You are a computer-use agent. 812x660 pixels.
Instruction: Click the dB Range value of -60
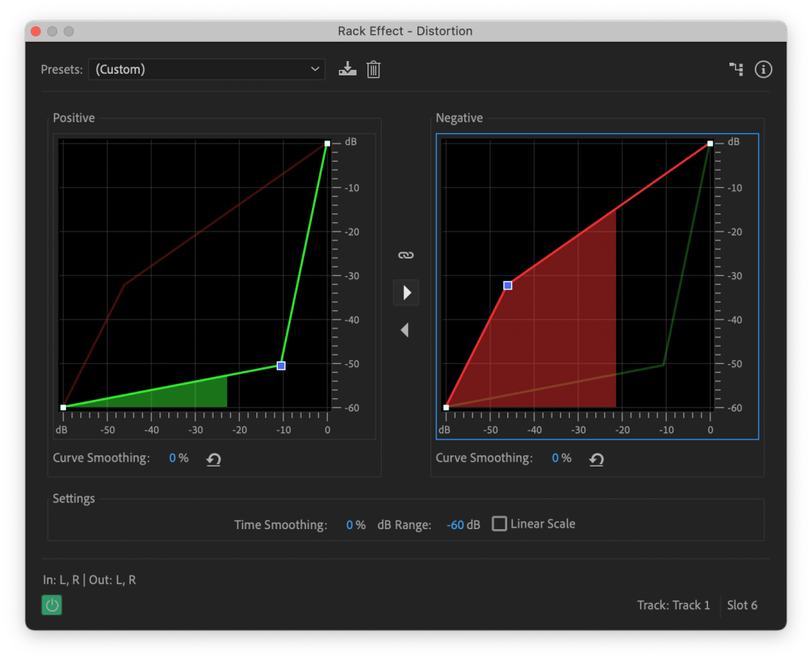tap(455, 525)
